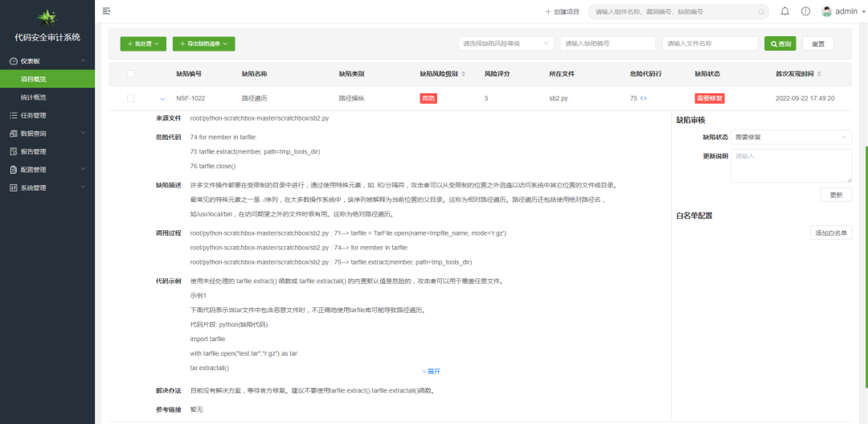Open the 导出缺陷清单 dropdown button
This screenshot has width=868, height=424.
[203, 43]
